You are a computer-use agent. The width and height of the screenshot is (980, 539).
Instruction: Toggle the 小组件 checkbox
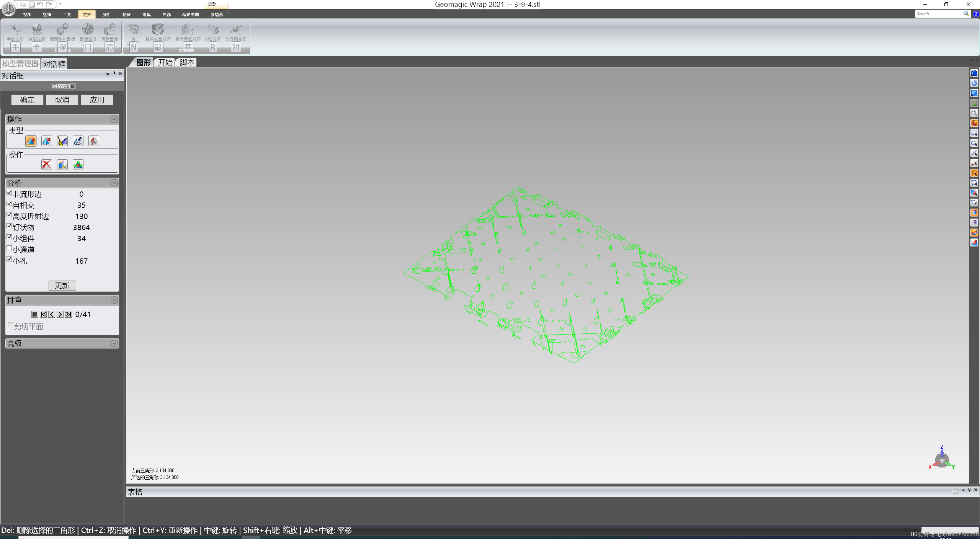(x=9, y=237)
